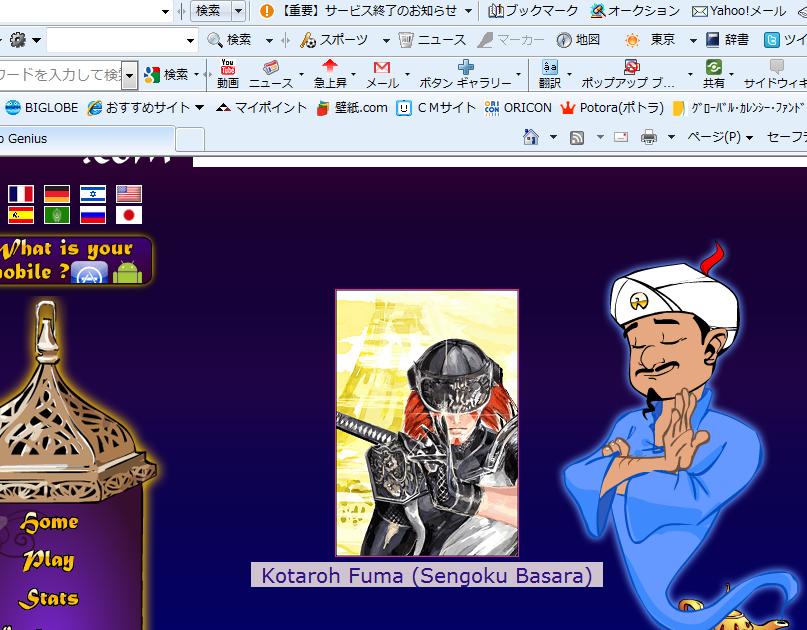Click the ニュース item in second toolbar
Screen dimensions: 807x630
click(x=432, y=40)
